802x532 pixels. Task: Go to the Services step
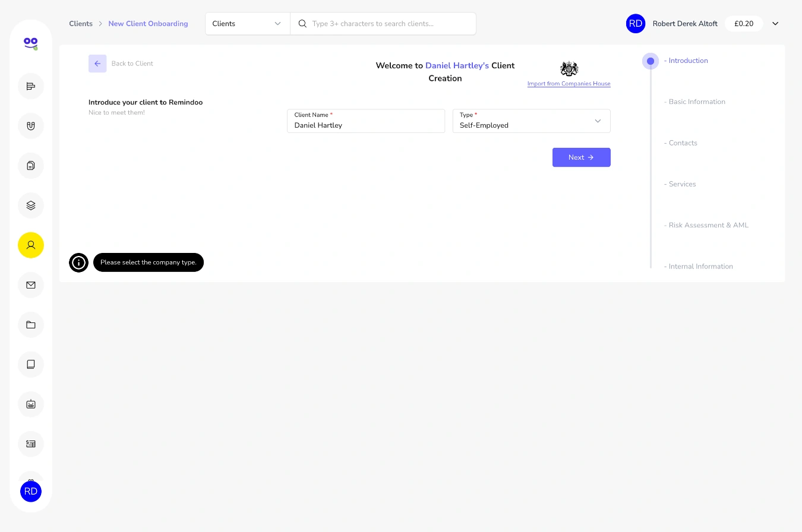coord(680,184)
